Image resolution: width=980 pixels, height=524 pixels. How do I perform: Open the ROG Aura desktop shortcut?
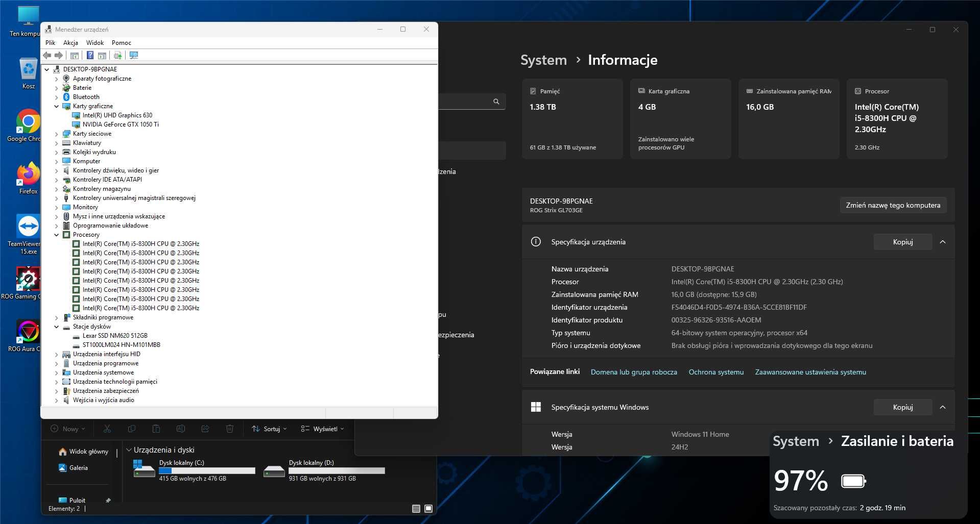25,336
